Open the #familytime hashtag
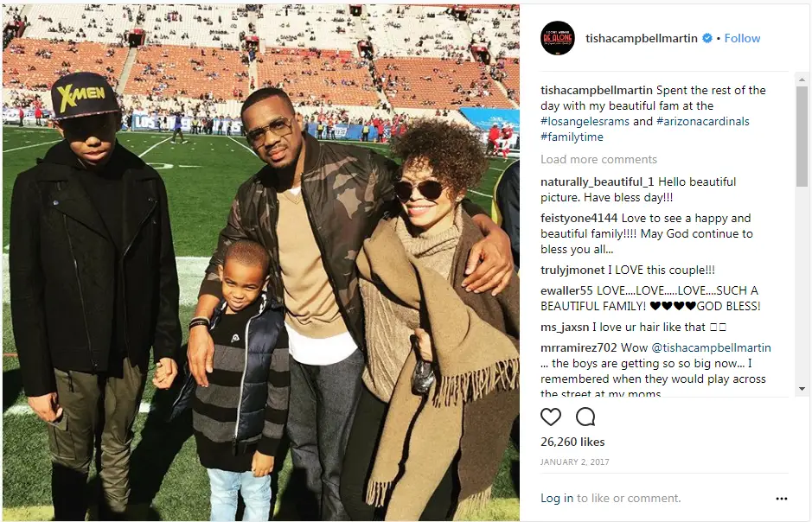 pos(572,137)
